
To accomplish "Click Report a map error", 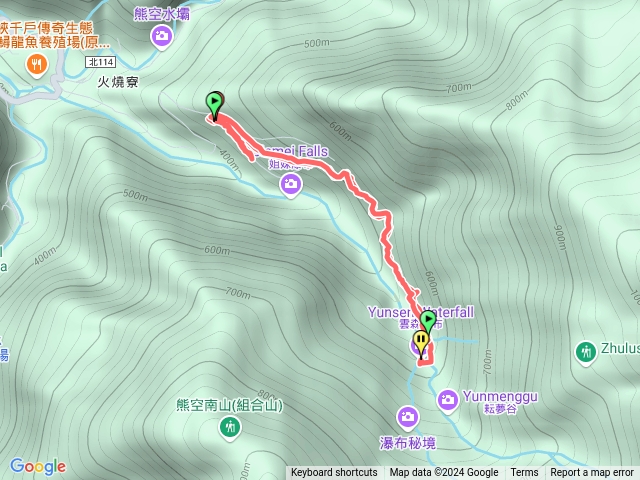I will pos(591,472).
